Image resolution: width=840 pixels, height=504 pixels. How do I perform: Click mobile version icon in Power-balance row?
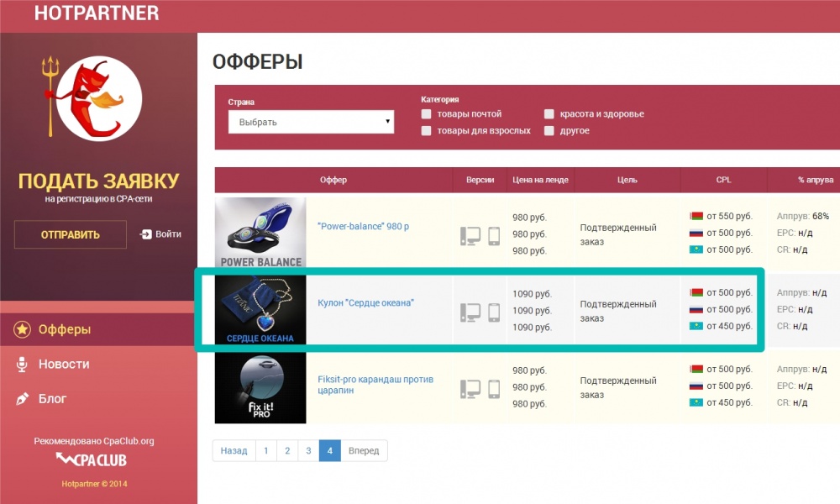click(494, 236)
